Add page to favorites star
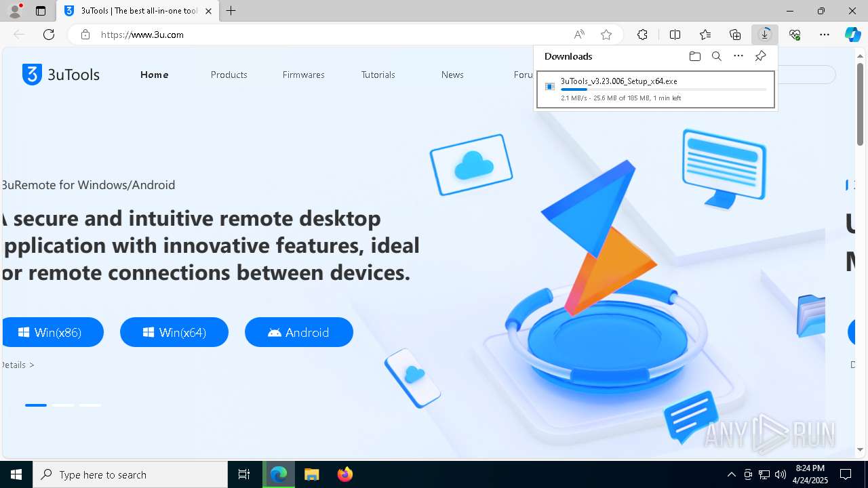Image resolution: width=868 pixels, height=488 pixels. point(606,35)
